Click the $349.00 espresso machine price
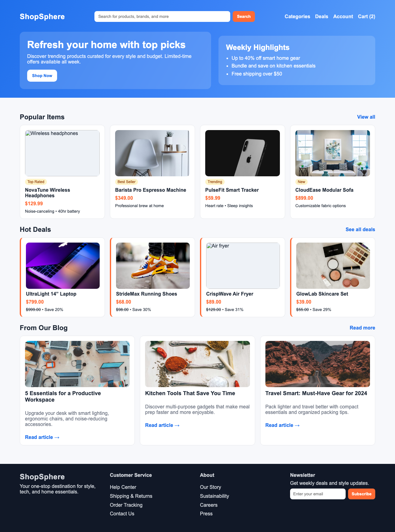The height and width of the screenshot is (532, 395). click(124, 198)
